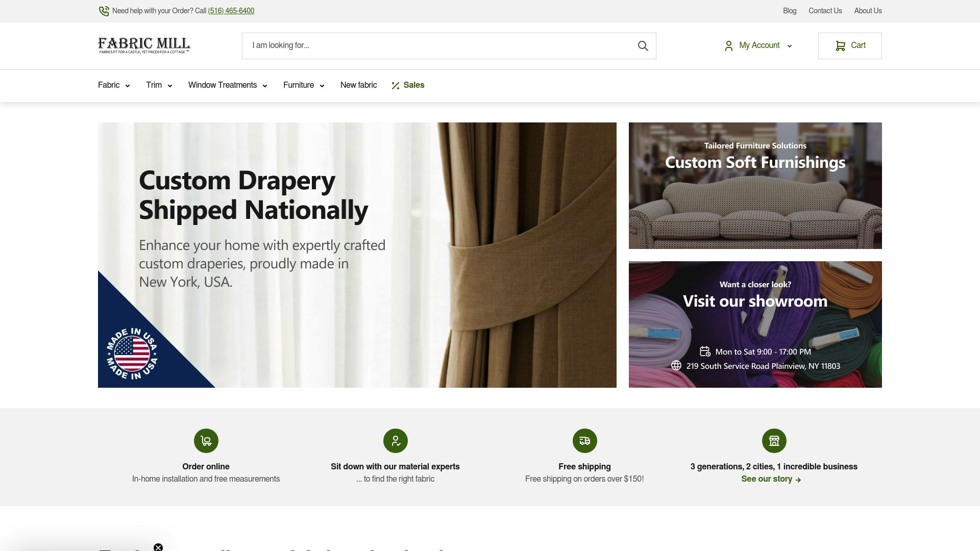This screenshot has width=980, height=551.
Task: Click the storefront icon above 3 generations
Action: tap(774, 441)
